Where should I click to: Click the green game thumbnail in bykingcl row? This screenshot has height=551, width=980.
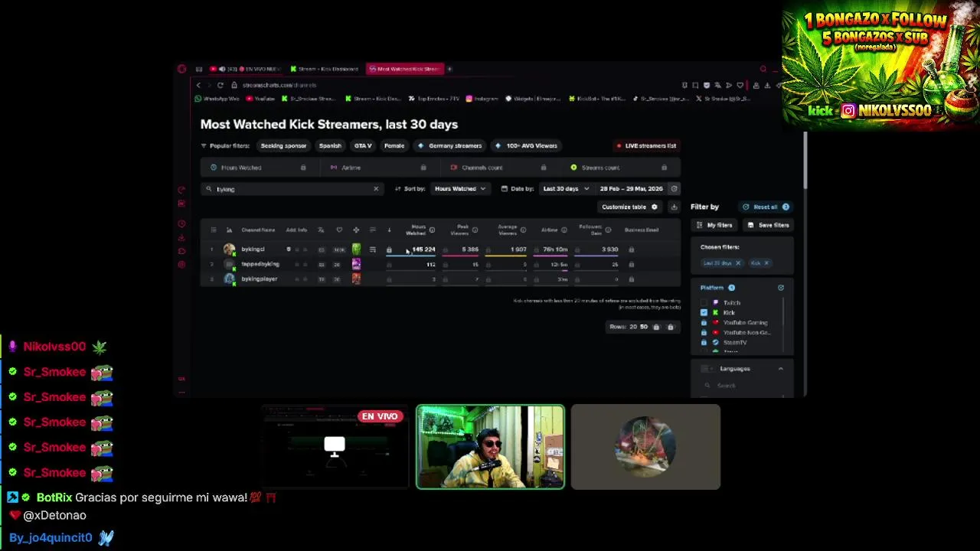(x=356, y=249)
